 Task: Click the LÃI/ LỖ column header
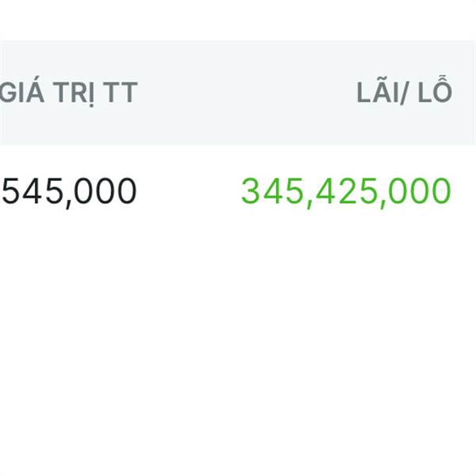pos(404,93)
